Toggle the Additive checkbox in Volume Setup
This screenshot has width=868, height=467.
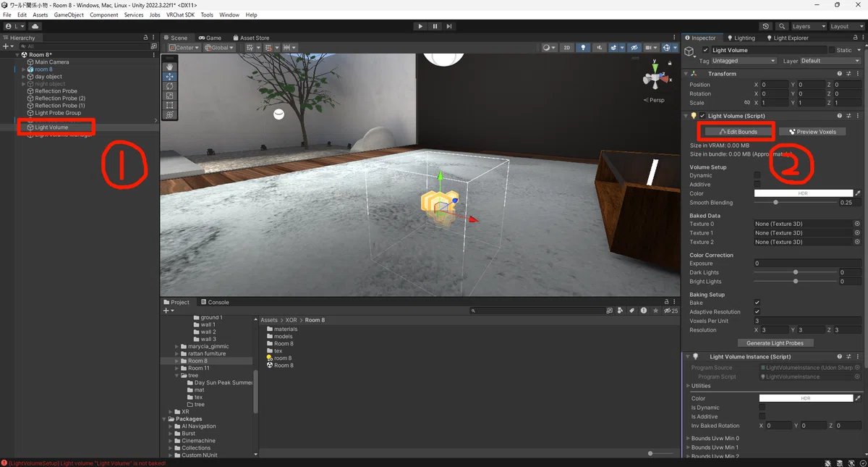click(x=757, y=185)
